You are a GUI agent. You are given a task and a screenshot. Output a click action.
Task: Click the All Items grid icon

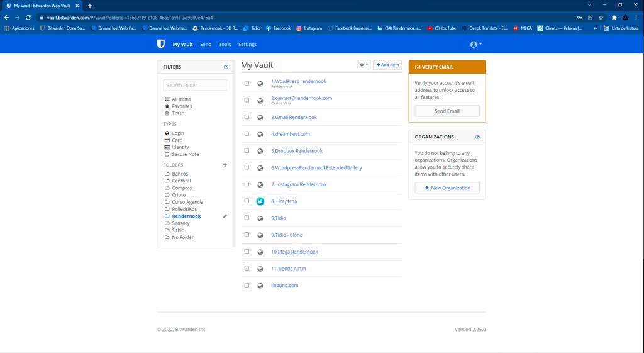(x=167, y=99)
